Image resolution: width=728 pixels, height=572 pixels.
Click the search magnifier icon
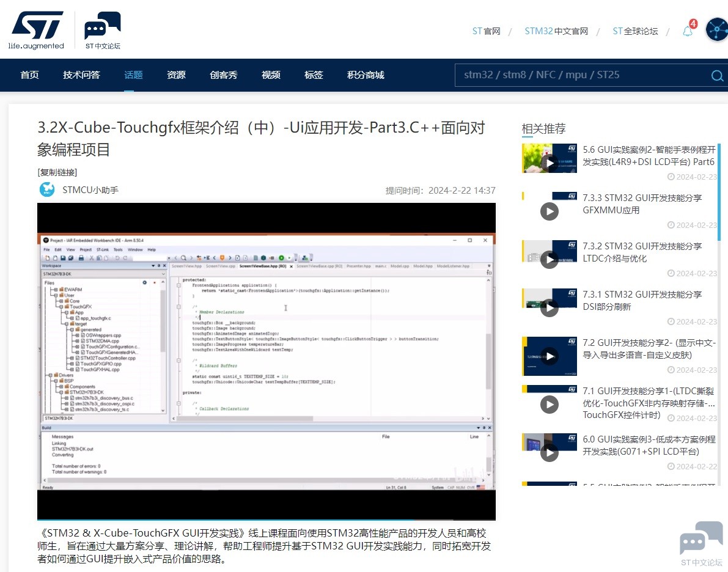[718, 75]
